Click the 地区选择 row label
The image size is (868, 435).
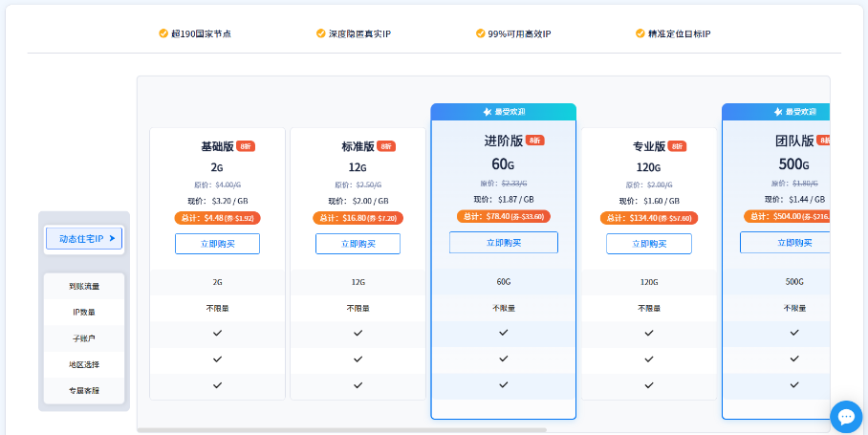(84, 364)
